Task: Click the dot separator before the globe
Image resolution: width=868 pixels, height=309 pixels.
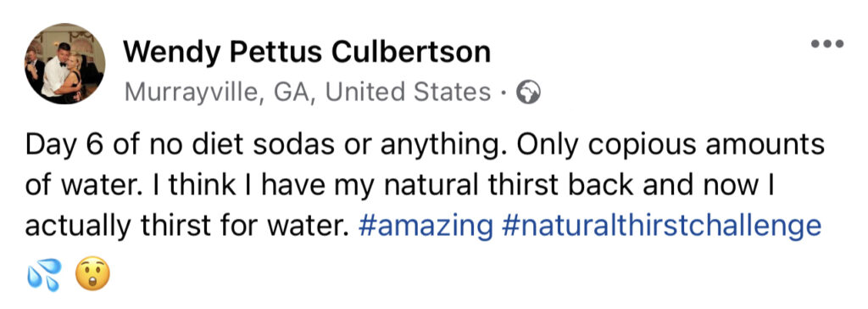Action: (x=504, y=93)
